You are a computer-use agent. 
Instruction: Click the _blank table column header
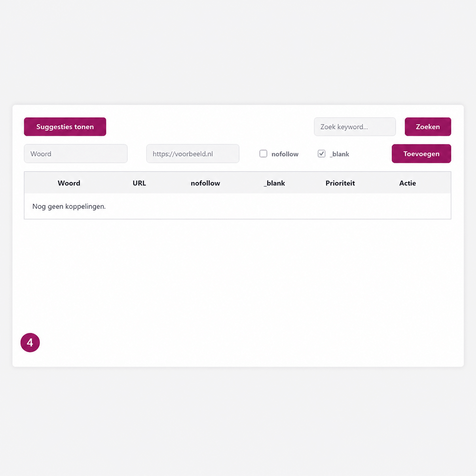(274, 183)
